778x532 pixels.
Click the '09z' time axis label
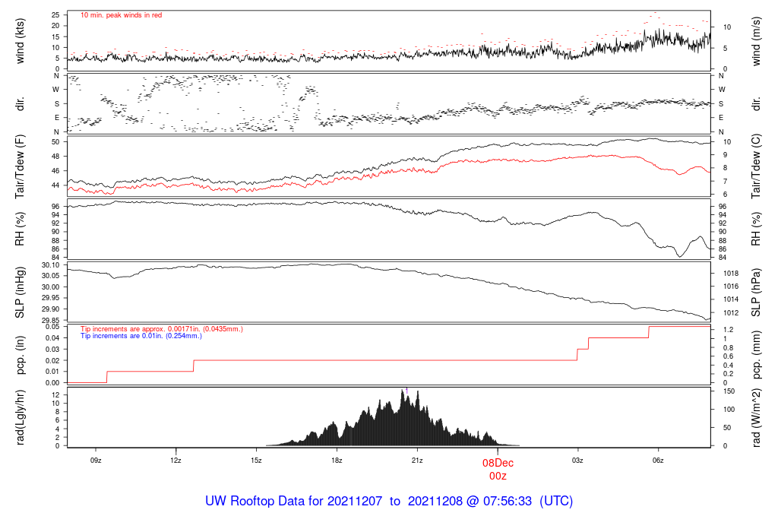coord(96,461)
